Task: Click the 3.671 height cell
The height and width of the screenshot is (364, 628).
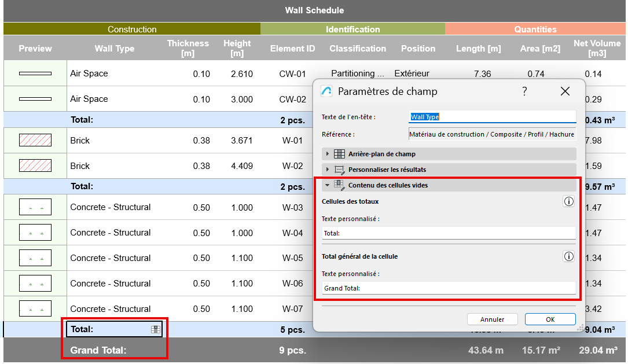Action: pos(241,141)
